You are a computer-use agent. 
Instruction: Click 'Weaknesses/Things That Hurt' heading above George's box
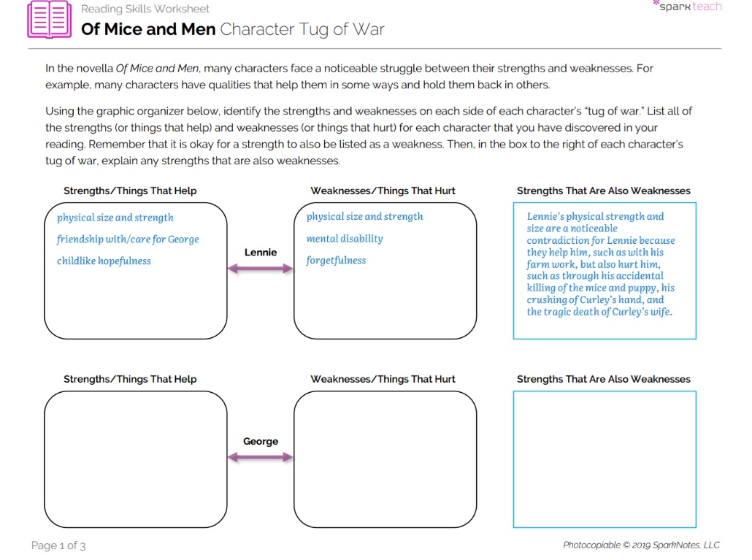point(383,380)
